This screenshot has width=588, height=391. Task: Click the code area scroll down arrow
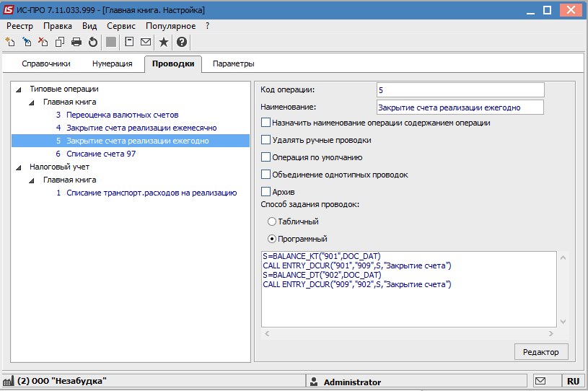(563, 321)
